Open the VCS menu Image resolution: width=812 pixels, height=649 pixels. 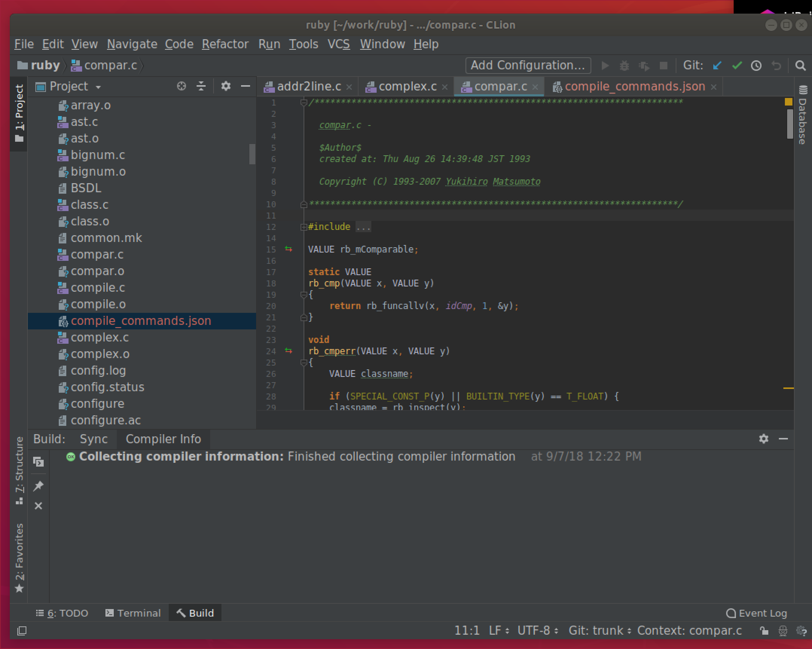coord(338,44)
